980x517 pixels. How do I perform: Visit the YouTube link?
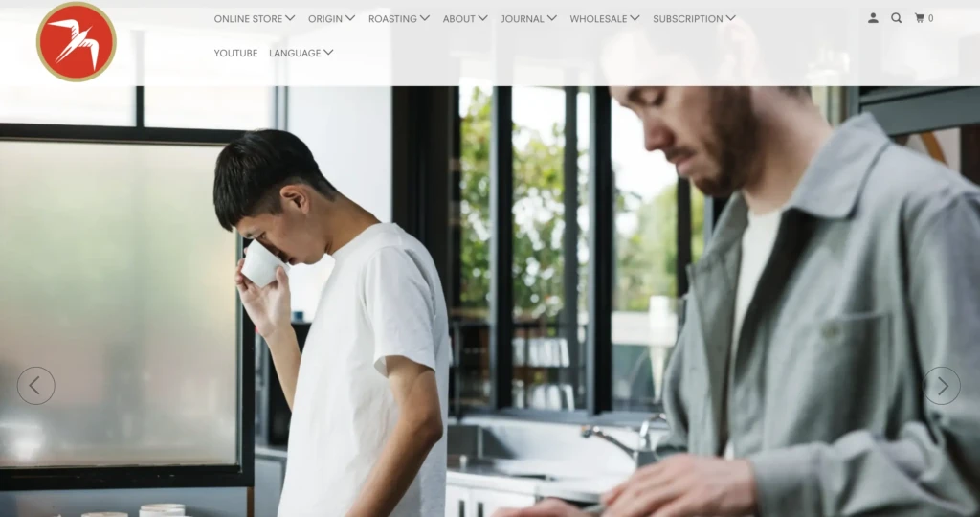pos(235,54)
